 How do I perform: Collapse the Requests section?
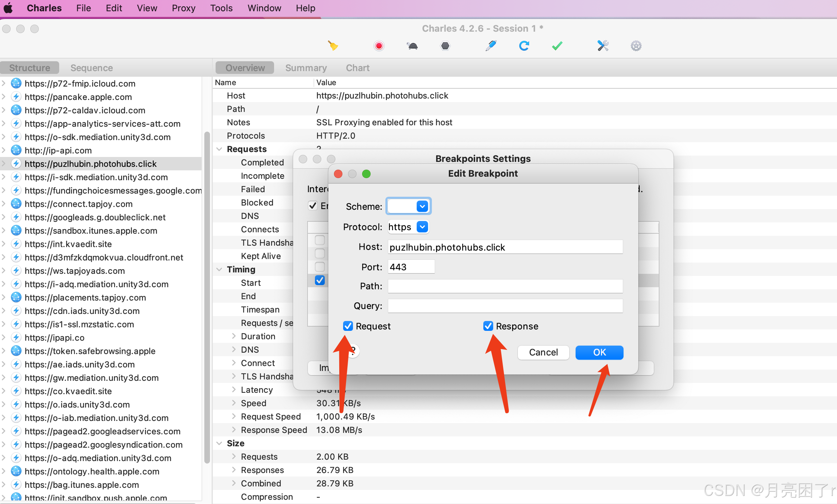coord(219,149)
